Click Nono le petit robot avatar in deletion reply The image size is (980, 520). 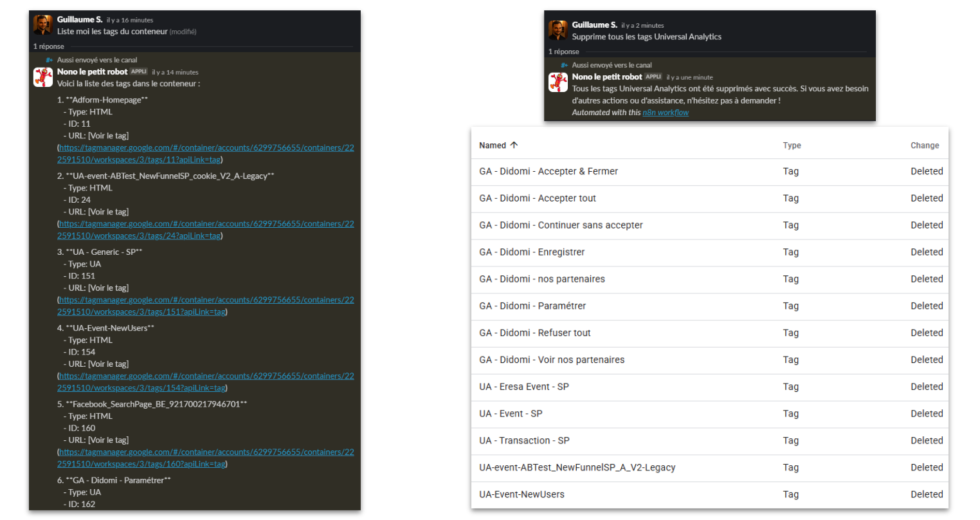point(558,82)
